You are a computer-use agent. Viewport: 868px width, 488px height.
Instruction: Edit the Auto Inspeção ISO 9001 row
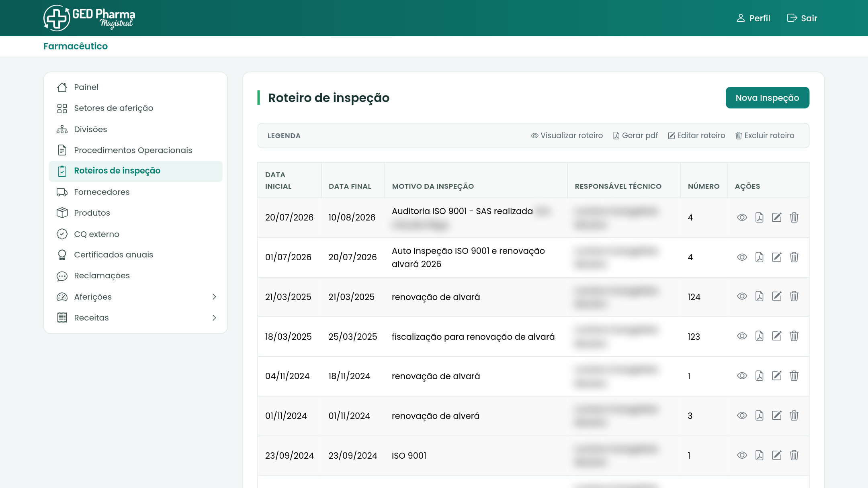point(776,257)
